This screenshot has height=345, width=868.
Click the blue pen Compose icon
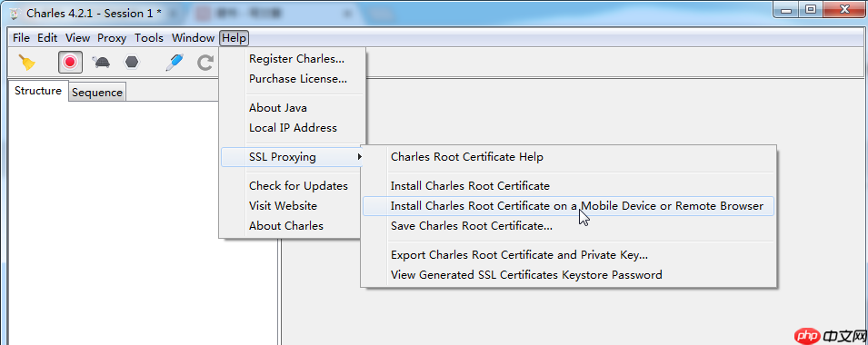[x=175, y=62]
